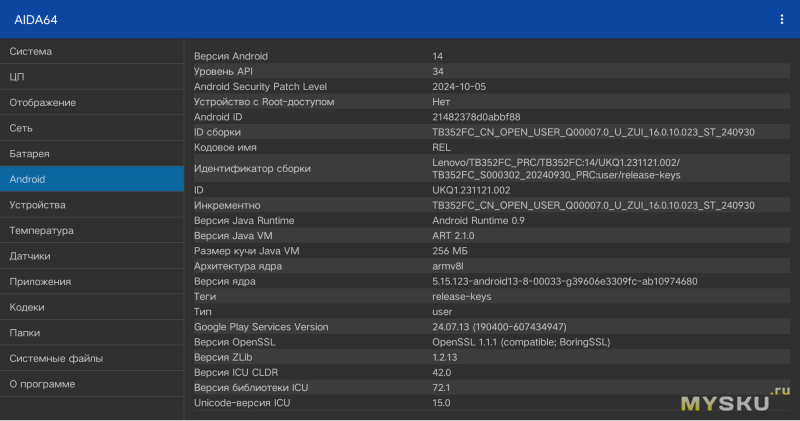Select kernel version 5.15.123-android13 value
The height and width of the screenshot is (421, 800).
click(x=564, y=281)
